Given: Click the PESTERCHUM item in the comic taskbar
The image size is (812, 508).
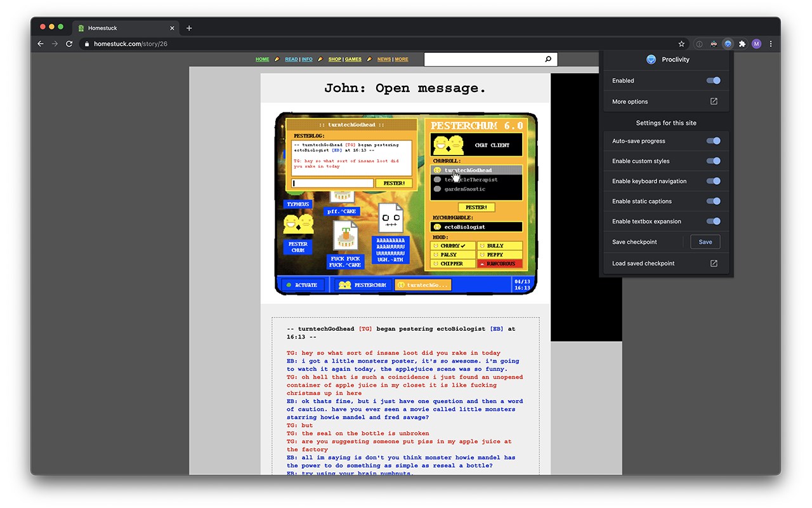Looking at the screenshot, I should pos(363,285).
